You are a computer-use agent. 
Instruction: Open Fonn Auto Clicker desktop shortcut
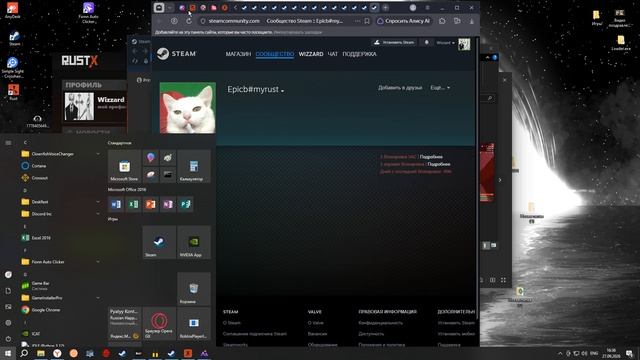point(89,12)
